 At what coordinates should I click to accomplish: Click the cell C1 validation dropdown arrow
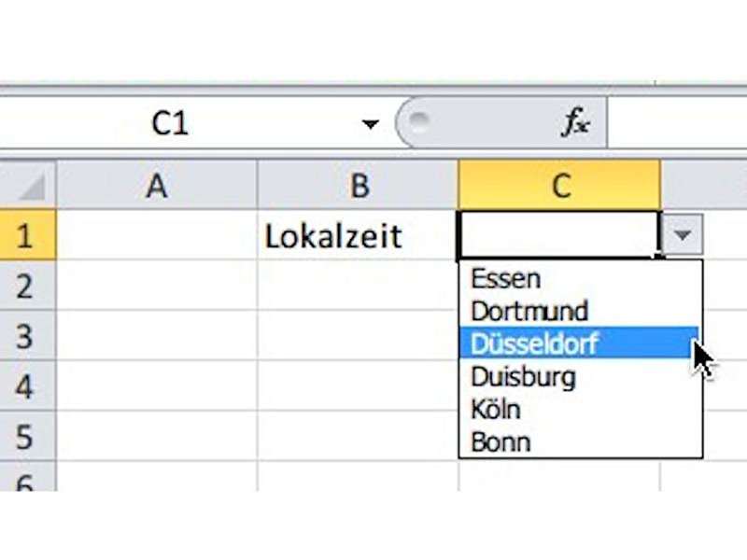click(x=683, y=236)
